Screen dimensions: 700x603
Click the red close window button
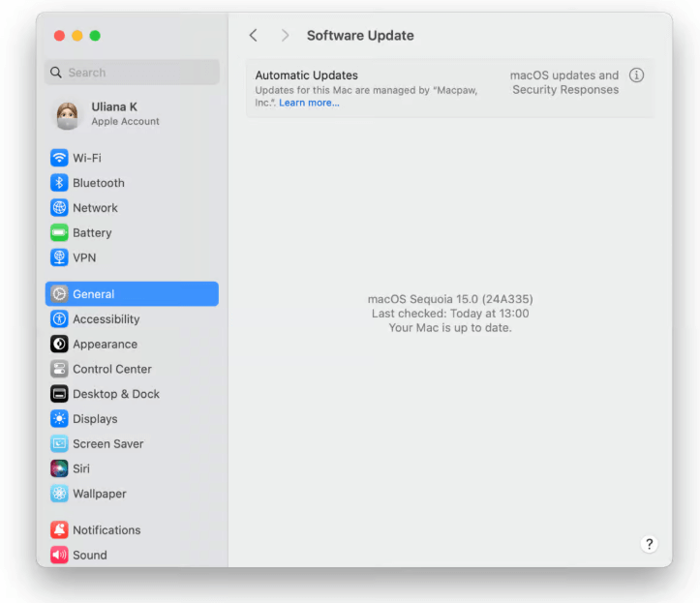pyautogui.click(x=59, y=36)
